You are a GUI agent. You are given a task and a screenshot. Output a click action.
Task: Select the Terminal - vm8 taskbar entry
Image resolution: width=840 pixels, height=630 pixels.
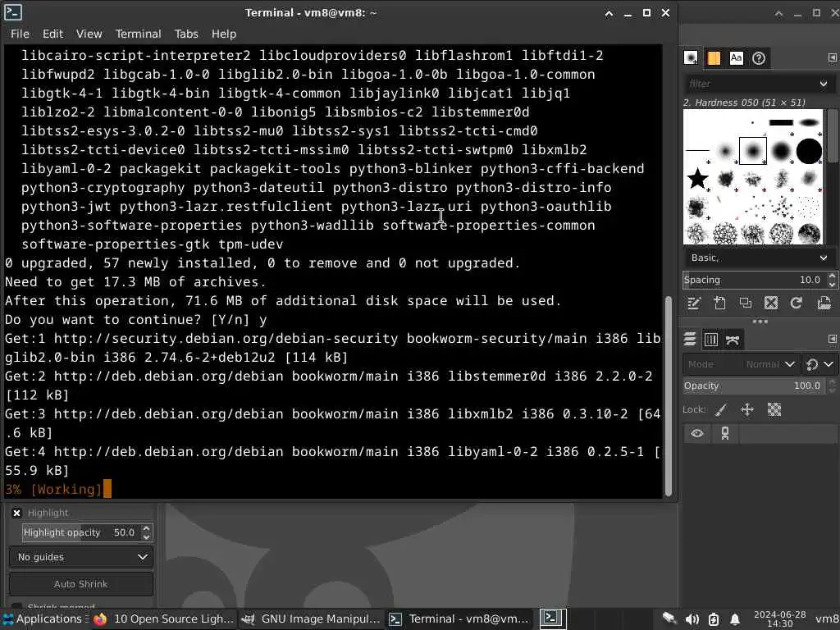(x=459, y=619)
